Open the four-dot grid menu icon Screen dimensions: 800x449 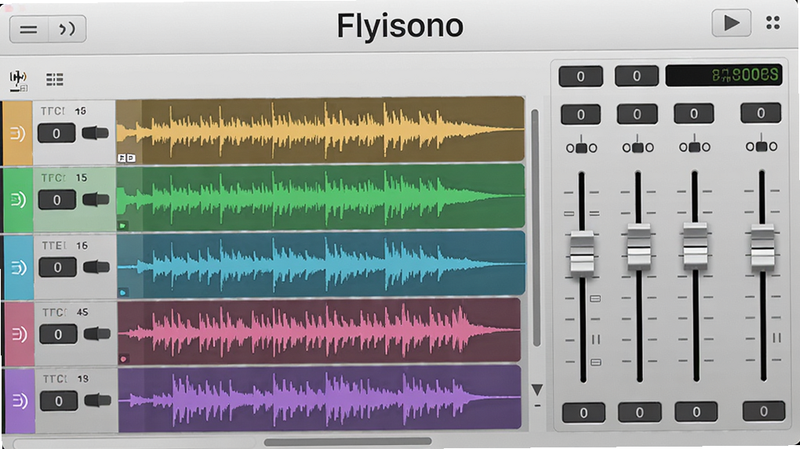pyautogui.click(x=773, y=22)
